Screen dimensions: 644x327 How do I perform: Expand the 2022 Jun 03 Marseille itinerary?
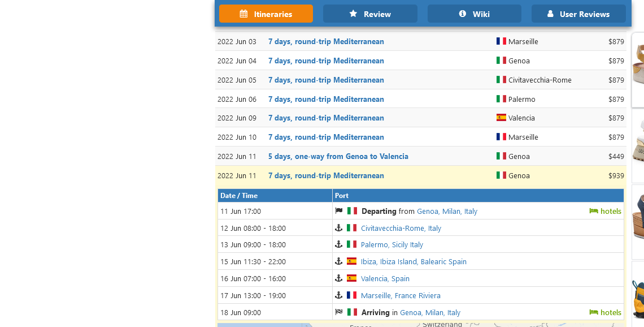pos(326,42)
